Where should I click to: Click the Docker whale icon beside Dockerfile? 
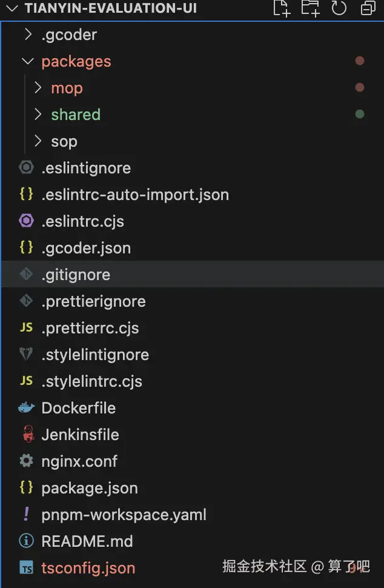(26, 408)
